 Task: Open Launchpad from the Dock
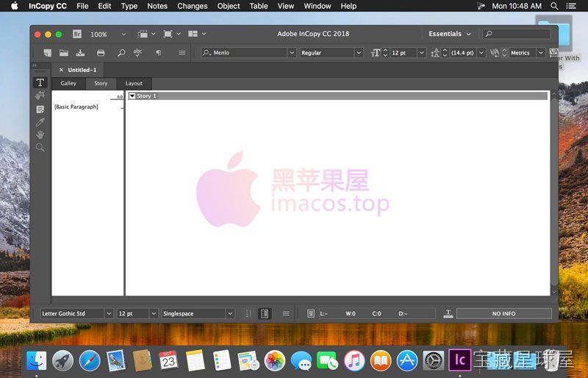click(x=62, y=361)
